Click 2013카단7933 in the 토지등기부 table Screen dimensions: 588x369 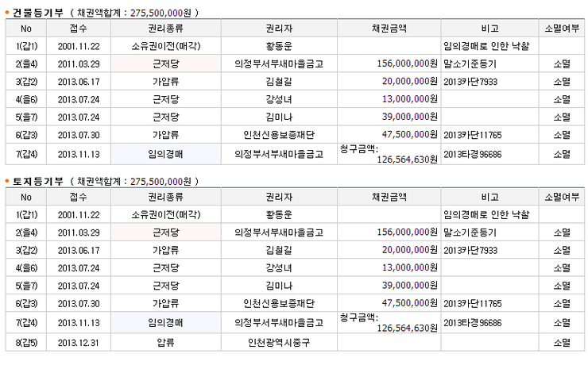pyautogui.click(x=470, y=250)
